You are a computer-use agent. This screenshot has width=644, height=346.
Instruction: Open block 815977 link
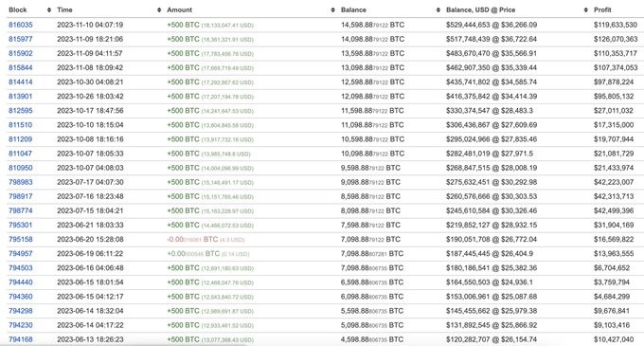tap(21, 39)
